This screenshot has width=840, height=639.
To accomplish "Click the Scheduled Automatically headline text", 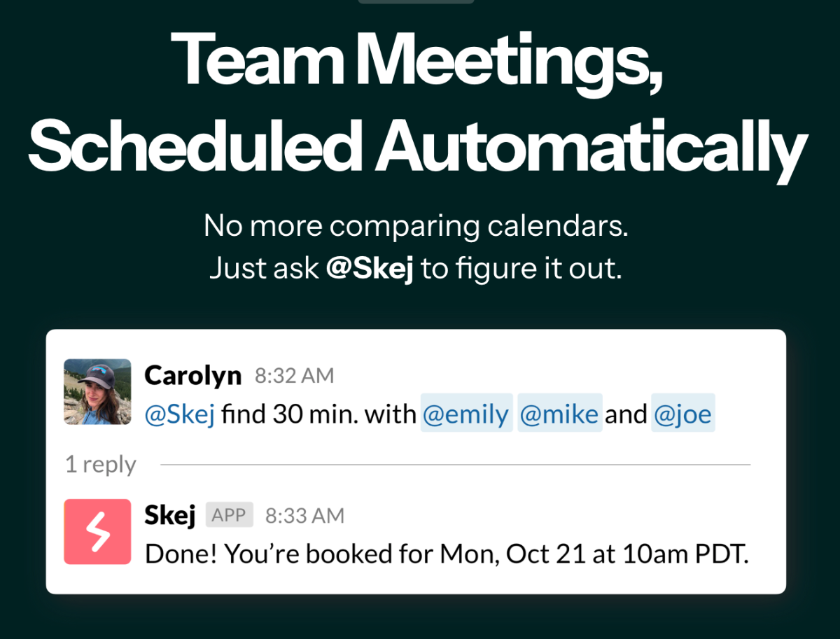I will (x=419, y=148).
